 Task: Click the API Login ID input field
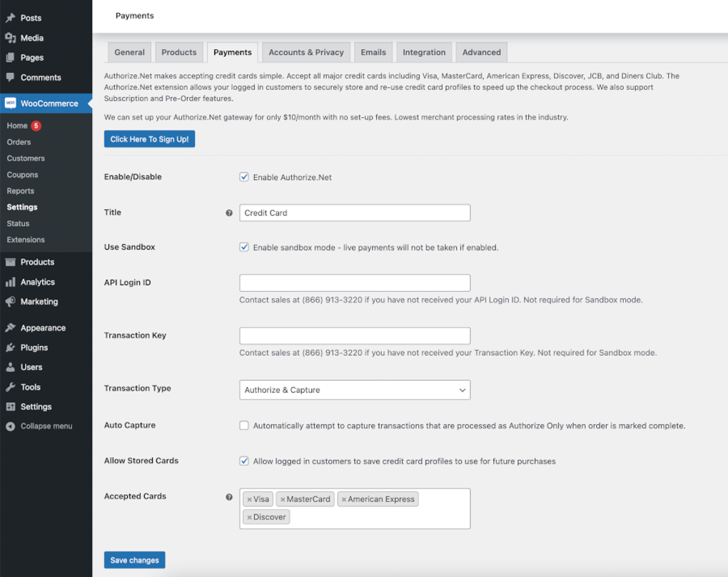pos(355,283)
